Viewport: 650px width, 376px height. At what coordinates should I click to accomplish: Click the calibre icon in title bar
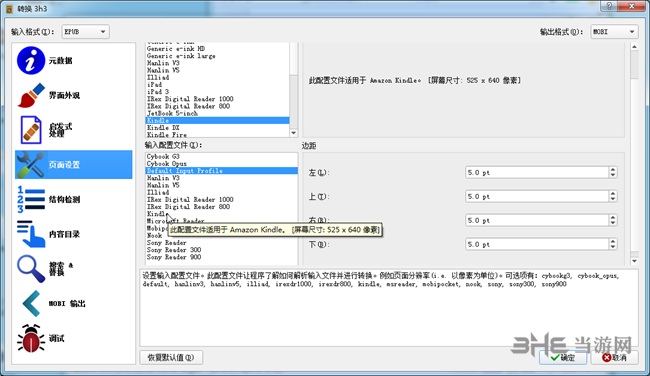(9, 9)
